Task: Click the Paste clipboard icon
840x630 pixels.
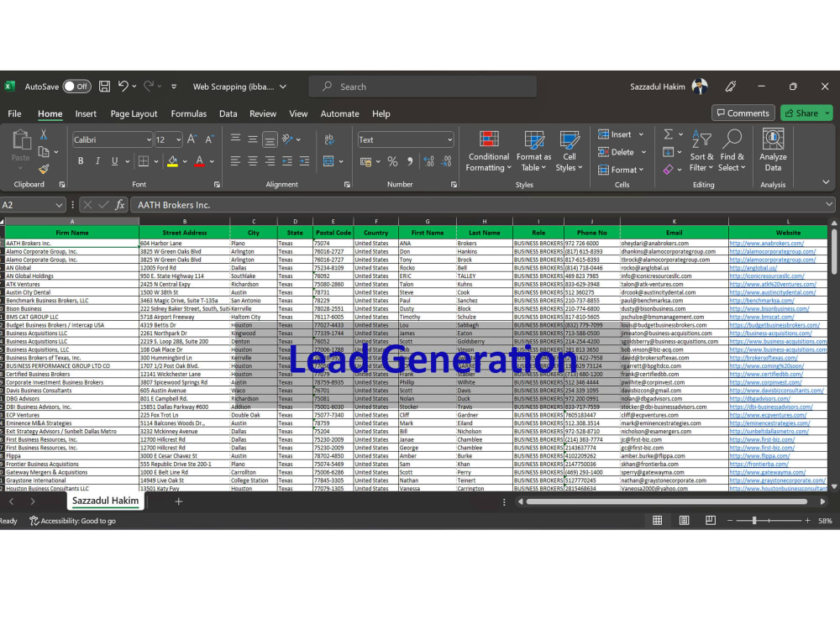Action: click(21, 140)
